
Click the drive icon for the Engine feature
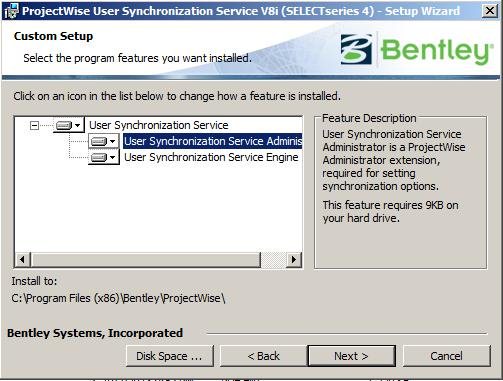[x=99, y=157]
